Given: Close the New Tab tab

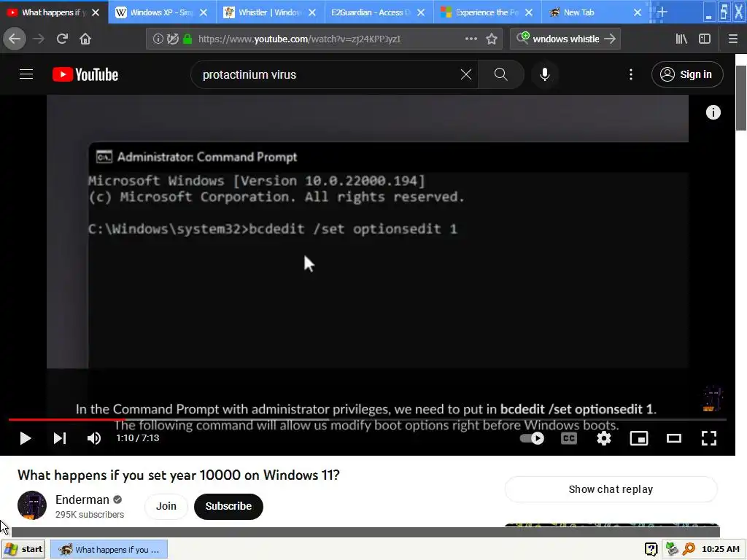Looking at the screenshot, I should [x=638, y=12].
